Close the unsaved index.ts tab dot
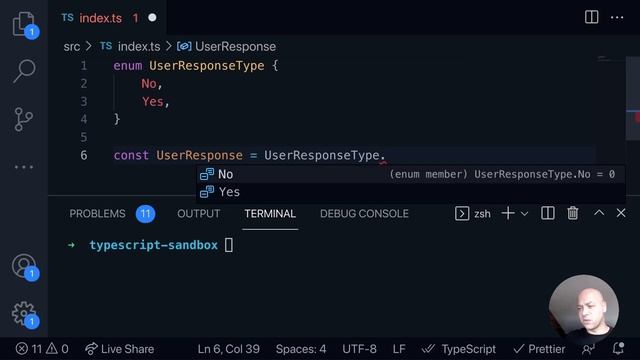The width and height of the screenshot is (640, 360). tap(152, 18)
